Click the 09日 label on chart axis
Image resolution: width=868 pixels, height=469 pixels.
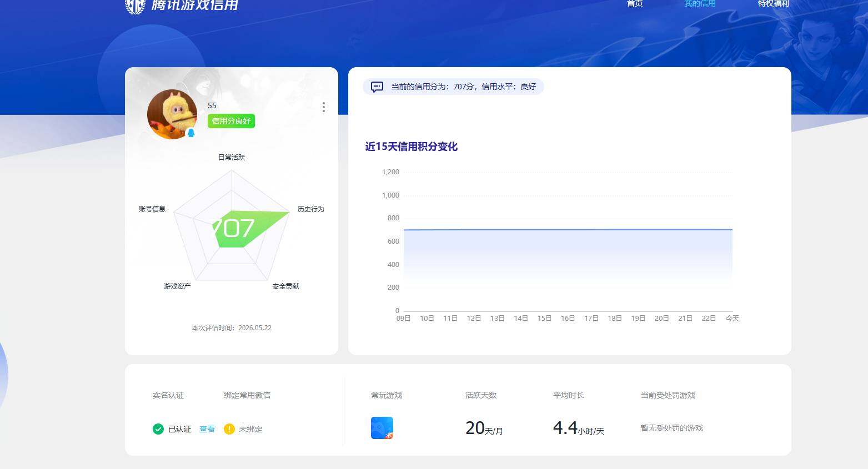[403, 318]
